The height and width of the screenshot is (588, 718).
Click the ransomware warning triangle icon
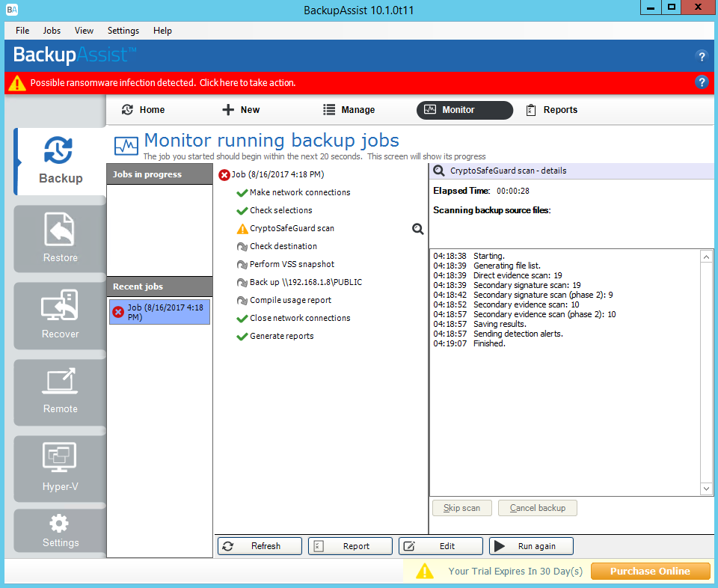coord(17,83)
